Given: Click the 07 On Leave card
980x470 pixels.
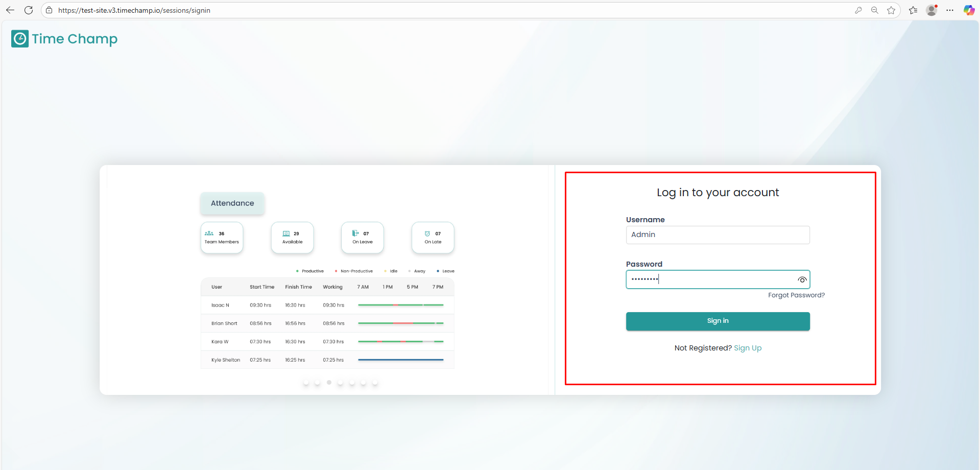Looking at the screenshot, I should 363,238.
